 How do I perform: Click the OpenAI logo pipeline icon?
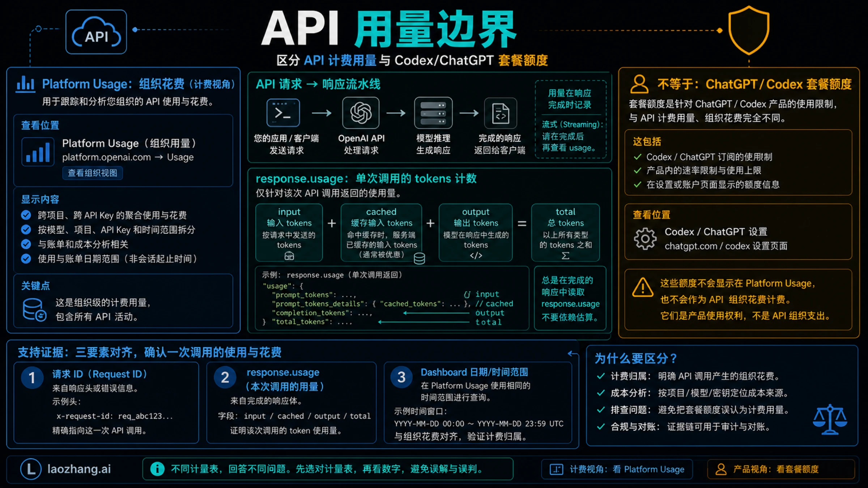coord(361,112)
